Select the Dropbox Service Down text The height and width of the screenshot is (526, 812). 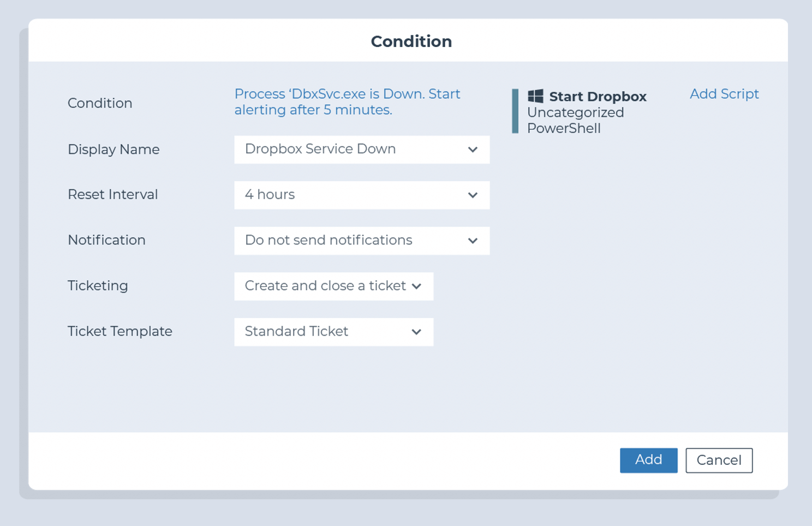[x=321, y=149]
